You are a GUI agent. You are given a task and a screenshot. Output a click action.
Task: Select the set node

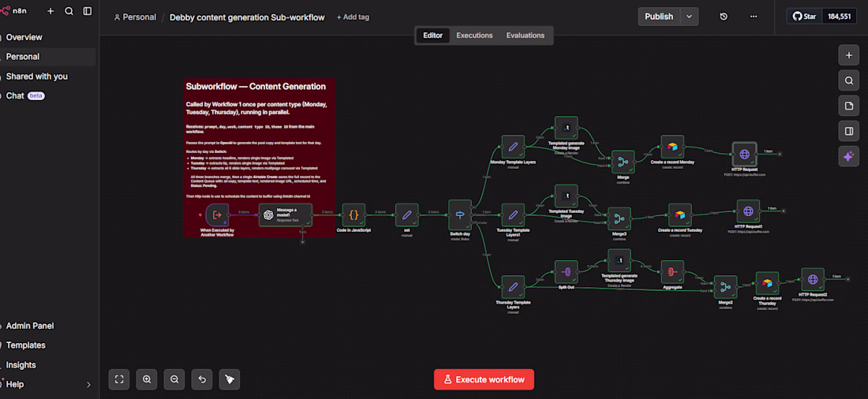click(x=407, y=214)
